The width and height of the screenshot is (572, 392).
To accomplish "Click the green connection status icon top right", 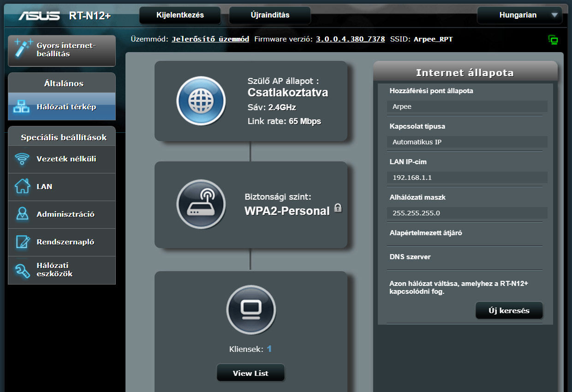I will pos(553,40).
